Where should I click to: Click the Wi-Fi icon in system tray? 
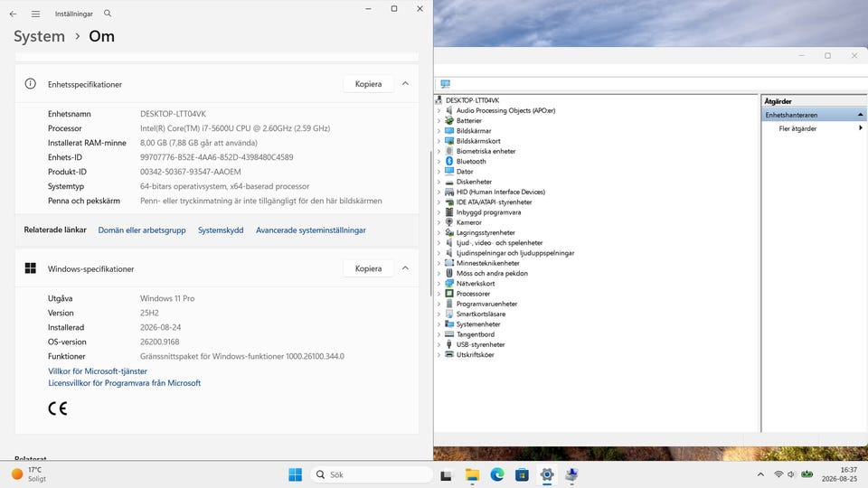pyautogui.click(x=778, y=474)
